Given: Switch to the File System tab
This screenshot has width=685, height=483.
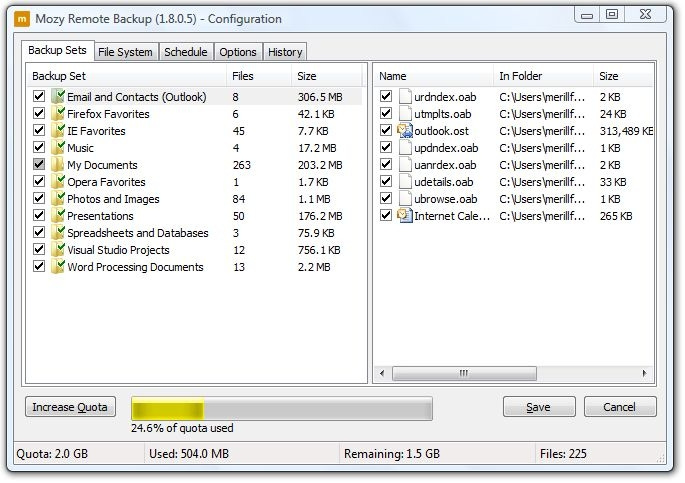Looking at the screenshot, I should [125, 52].
